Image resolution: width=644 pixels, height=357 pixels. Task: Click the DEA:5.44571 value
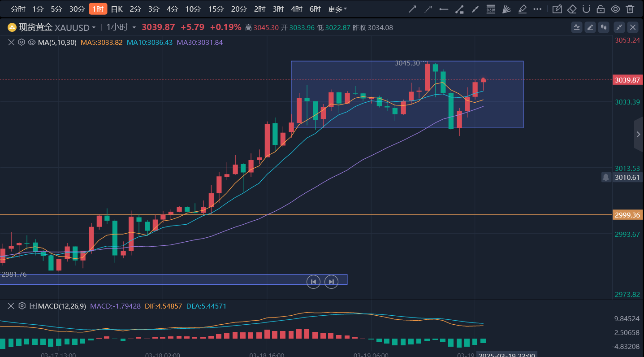[207, 306]
